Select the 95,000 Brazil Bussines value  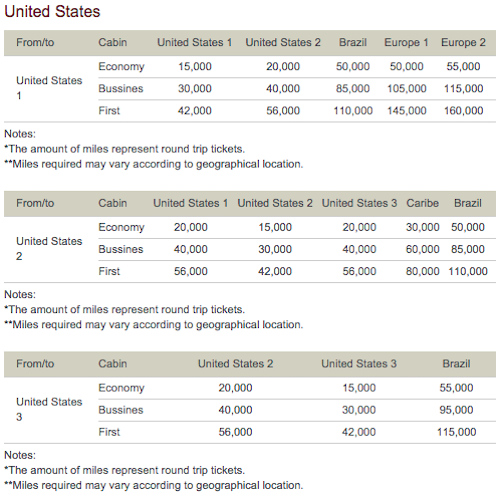(x=456, y=410)
